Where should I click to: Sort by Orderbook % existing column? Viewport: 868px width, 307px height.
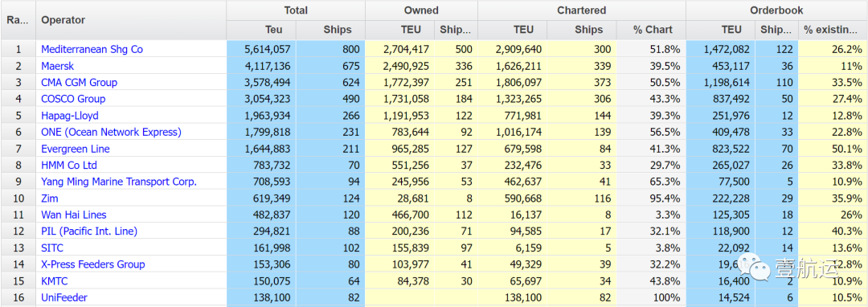[833, 30]
